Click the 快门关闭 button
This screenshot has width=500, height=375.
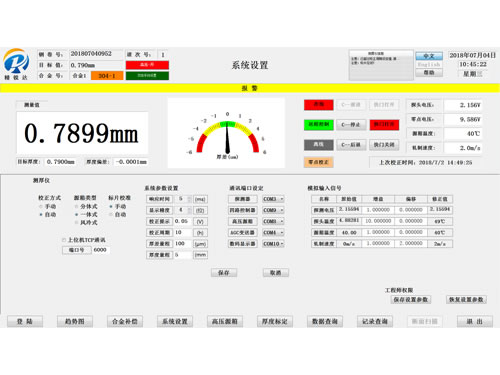click(384, 145)
